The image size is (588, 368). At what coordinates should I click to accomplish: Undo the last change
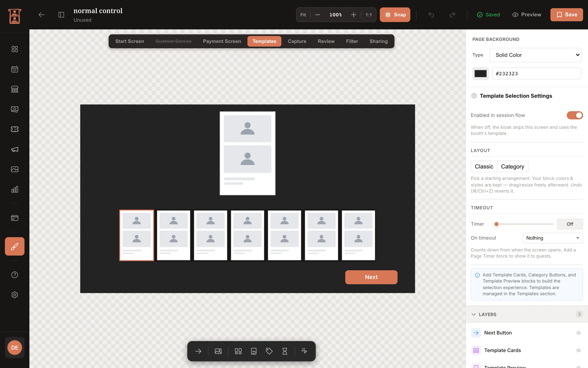click(x=431, y=15)
